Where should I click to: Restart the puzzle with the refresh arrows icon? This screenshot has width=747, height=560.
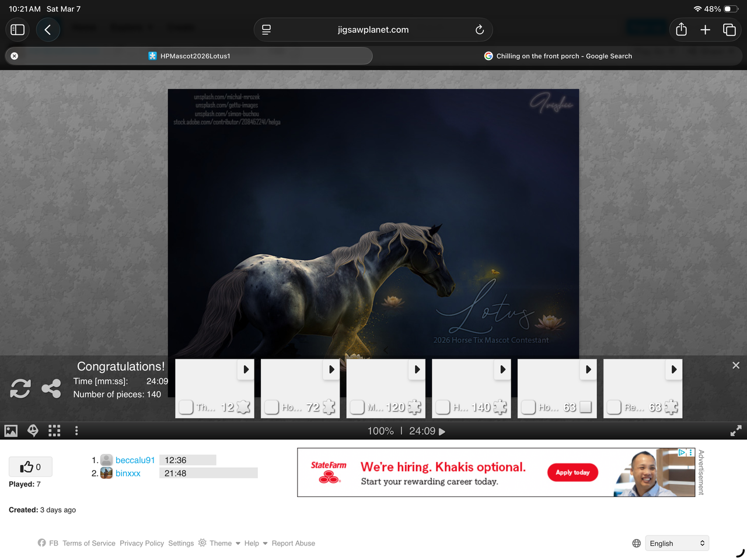20,388
